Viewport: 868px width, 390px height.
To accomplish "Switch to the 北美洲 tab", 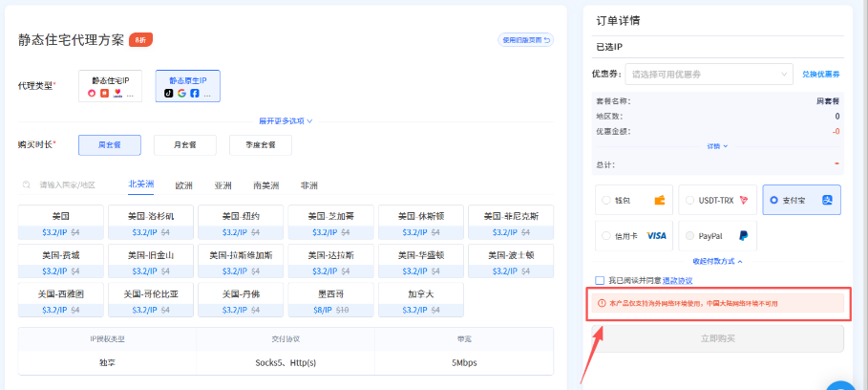I will pos(140,184).
